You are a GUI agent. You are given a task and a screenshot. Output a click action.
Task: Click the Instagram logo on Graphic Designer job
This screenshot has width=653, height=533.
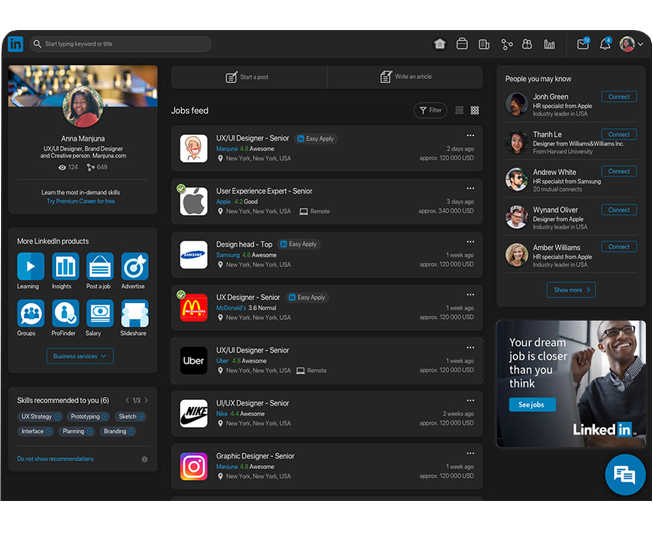[194, 466]
